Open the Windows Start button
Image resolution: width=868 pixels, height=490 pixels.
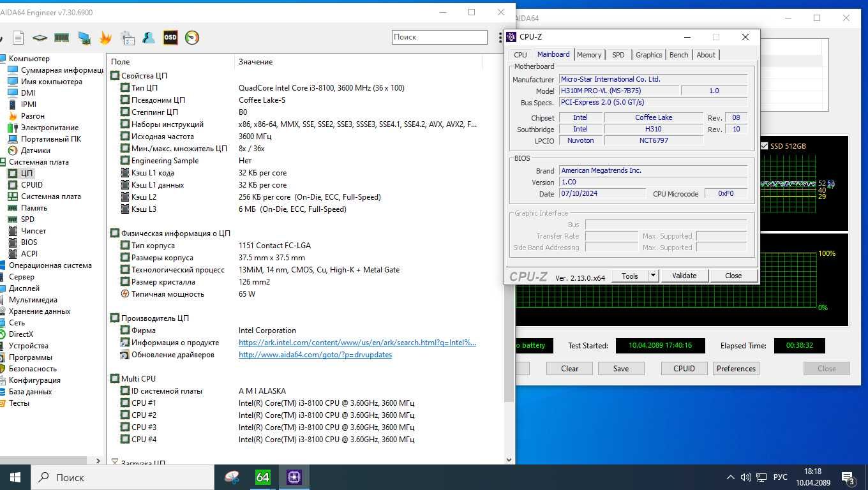tap(15, 477)
